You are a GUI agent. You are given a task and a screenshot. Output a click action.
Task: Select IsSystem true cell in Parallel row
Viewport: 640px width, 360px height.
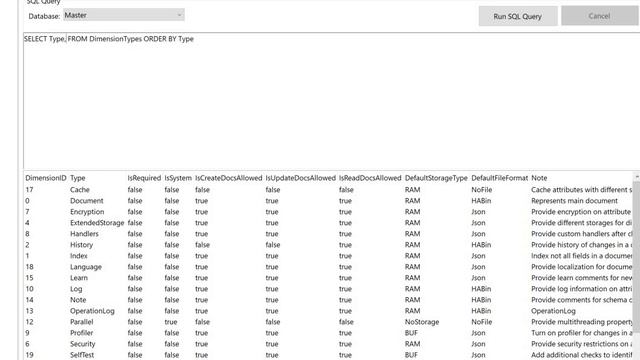(x=171, y=322)
